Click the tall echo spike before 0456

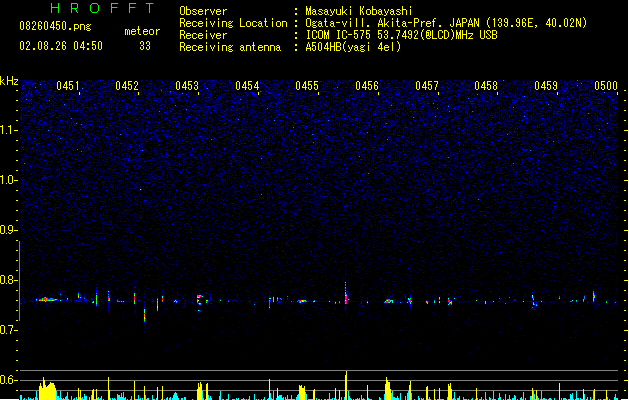pyautogui.click(x=346, y=293)
